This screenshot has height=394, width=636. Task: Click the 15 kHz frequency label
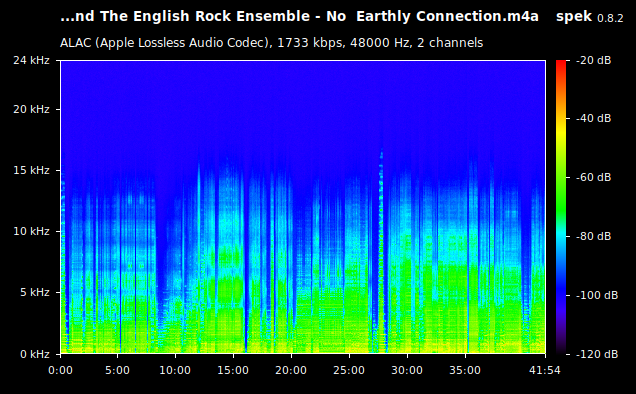coord(31,170)
